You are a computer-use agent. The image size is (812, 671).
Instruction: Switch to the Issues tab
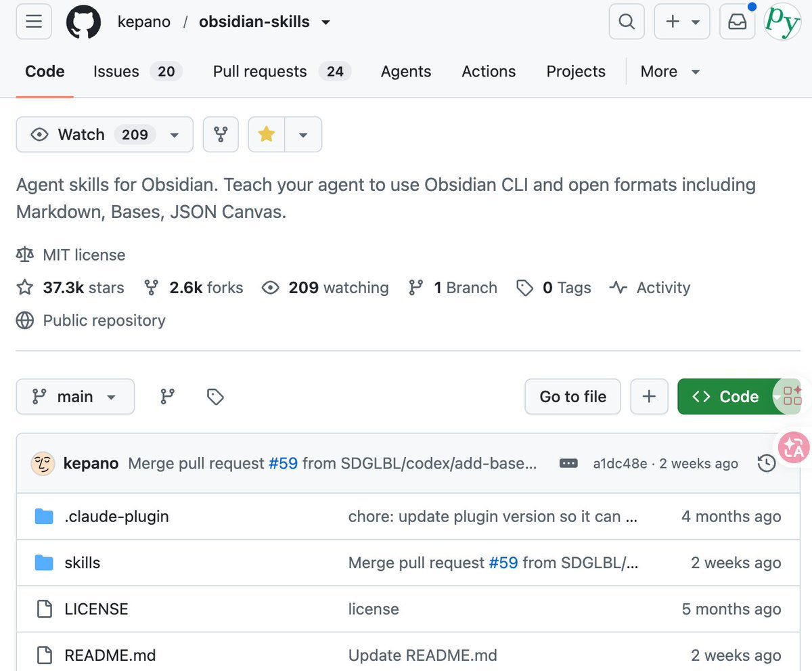[138, 71]
